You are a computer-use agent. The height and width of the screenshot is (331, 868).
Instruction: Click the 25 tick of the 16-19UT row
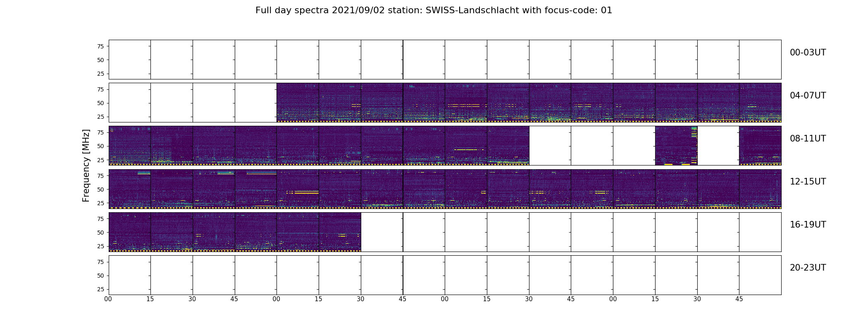(100, 246)
